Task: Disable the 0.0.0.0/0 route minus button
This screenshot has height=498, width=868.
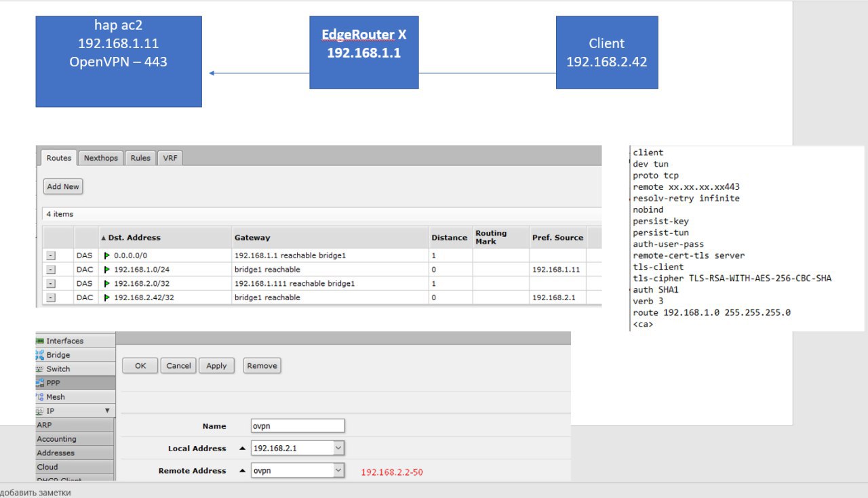Action: pyautogui.click(x=51, y=255)
